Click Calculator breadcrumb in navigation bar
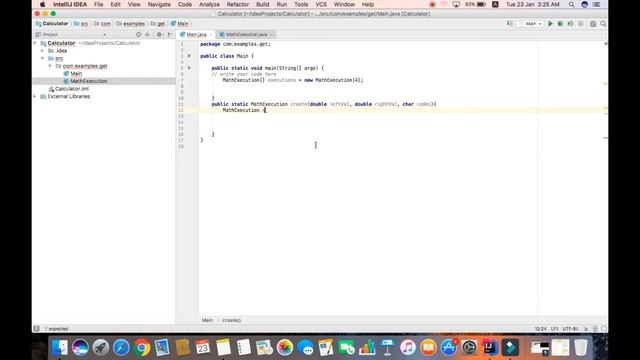Viewport: 640px width, 360px height. coord(52,24)
